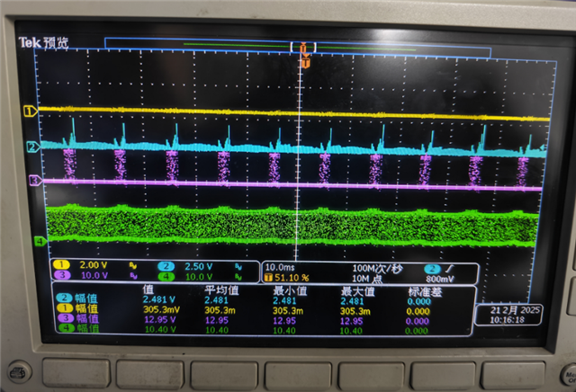Click the yellow channel 1 waveform trace
This screenshot has width=576, height=392.
(294, 113)
